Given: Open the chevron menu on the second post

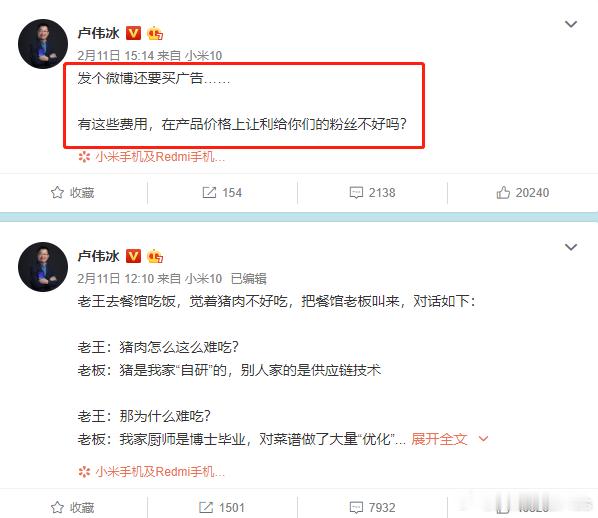Looking at the screenshot, I should tap(571, 247).
